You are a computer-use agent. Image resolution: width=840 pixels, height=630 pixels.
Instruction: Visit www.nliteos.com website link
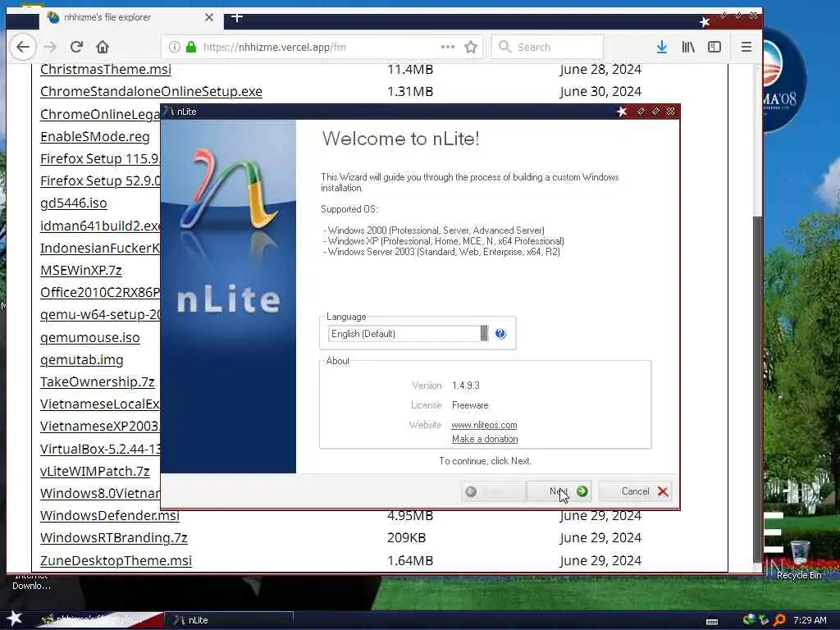click(484, 425)
